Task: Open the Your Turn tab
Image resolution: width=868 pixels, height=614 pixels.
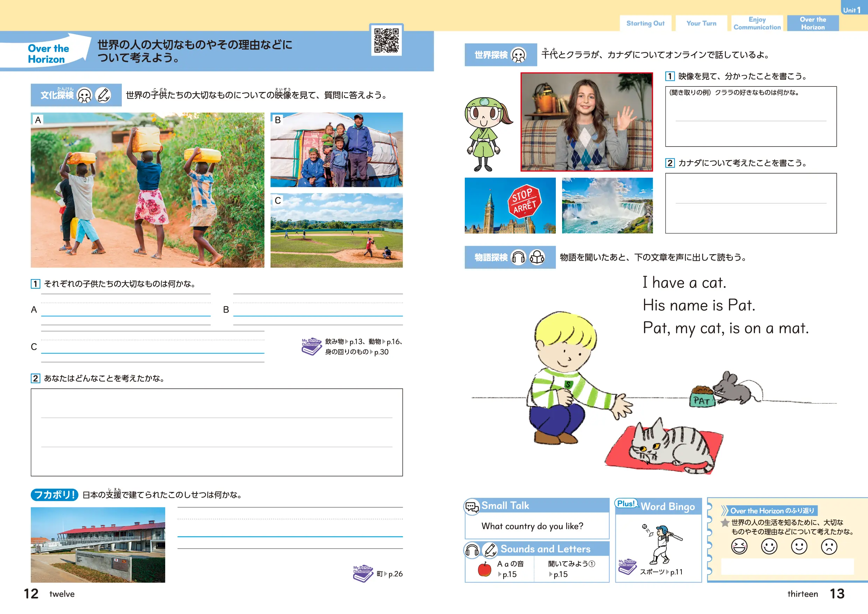Action: click(x=701, y=23)
